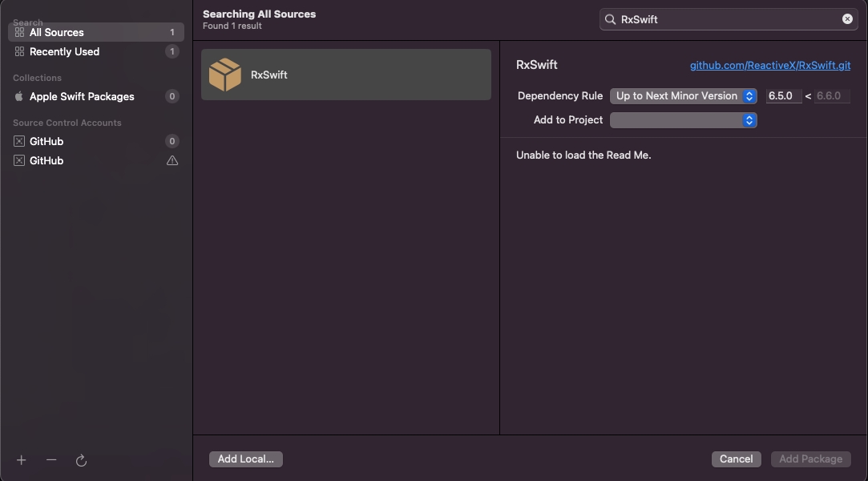Clear the search field with X icon
The image size is (868, 481).
[847, 19]
